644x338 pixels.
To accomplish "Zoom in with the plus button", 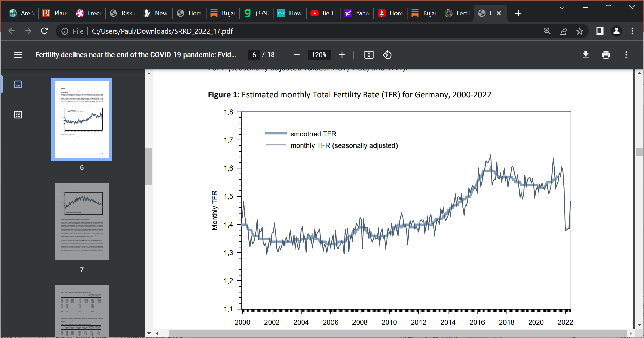I will (x=342, y=55).
